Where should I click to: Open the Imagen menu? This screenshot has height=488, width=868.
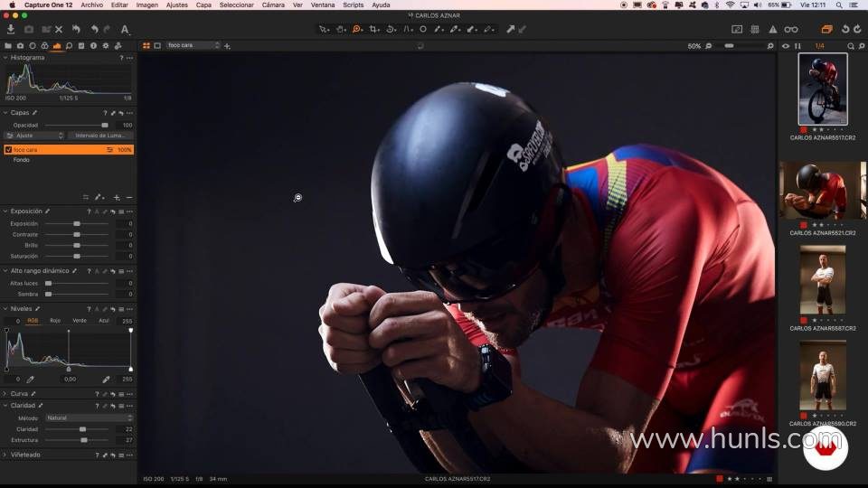[147, 5]
